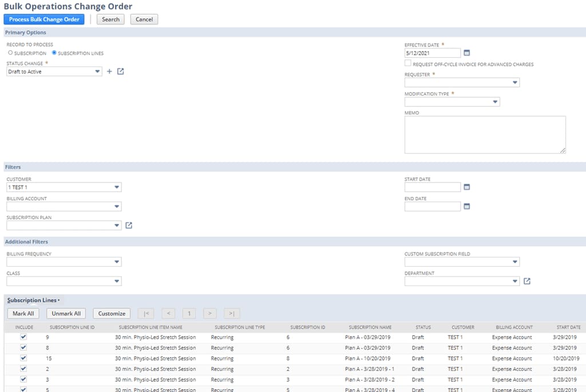Click Unmark All button
Screen dimensions: 586x392
[x=66, y=314]
